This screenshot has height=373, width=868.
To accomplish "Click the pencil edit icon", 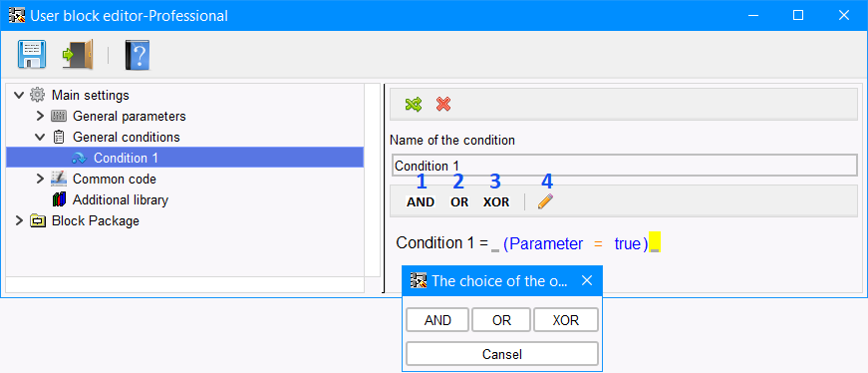I will (545, 201).
